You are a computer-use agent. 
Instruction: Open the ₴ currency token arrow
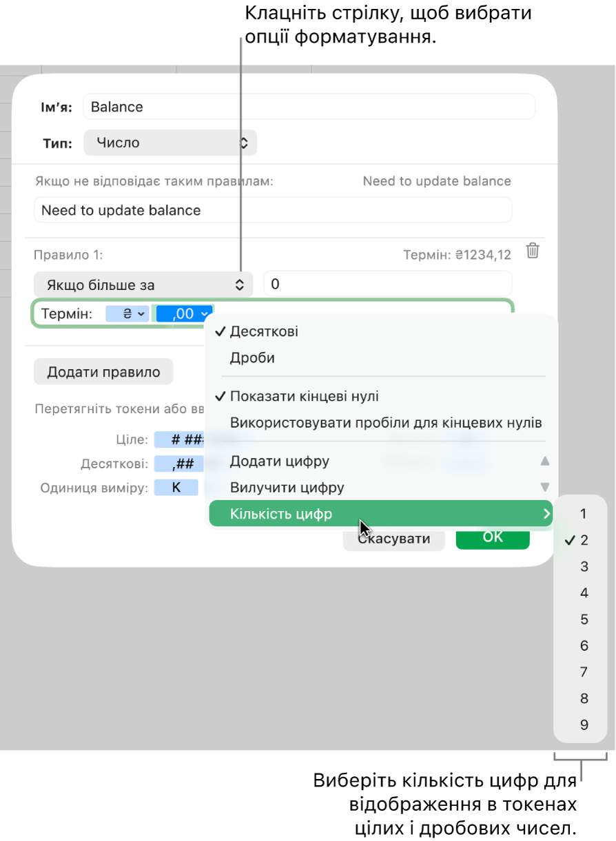[141, 314]
